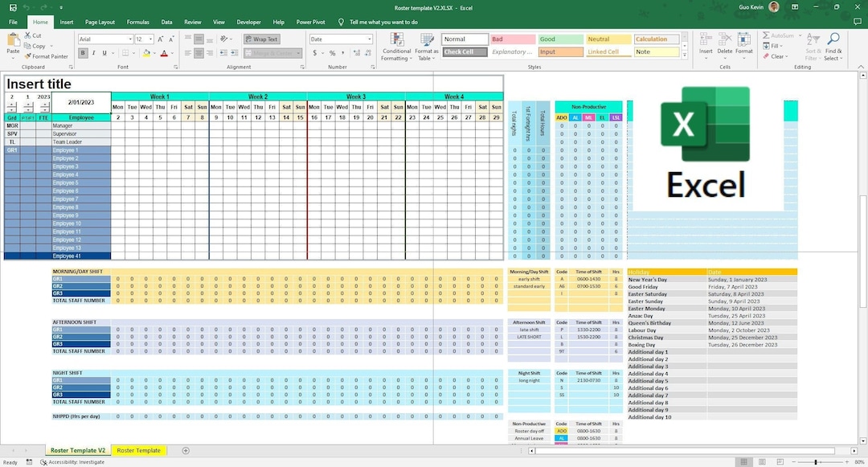Screen dimensions: 868x467
Task: Click Ribbon Display Options icon
Action: (795, 7)
